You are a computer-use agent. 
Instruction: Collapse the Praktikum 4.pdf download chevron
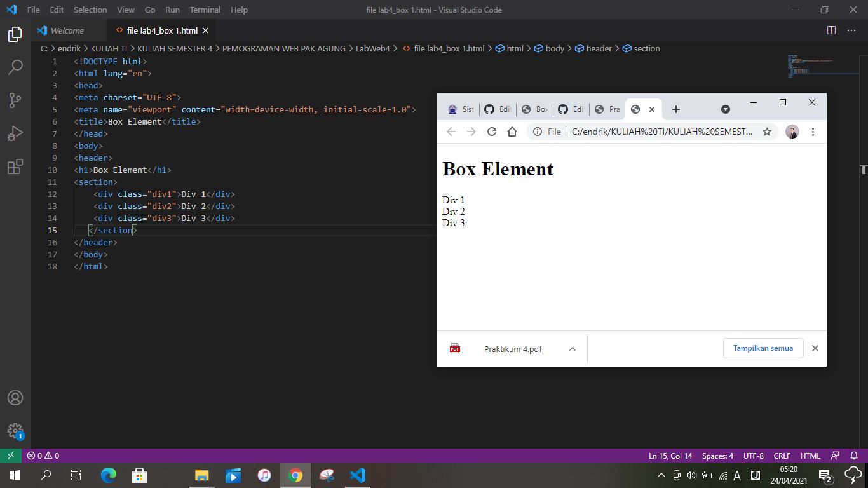click(572, 348)
